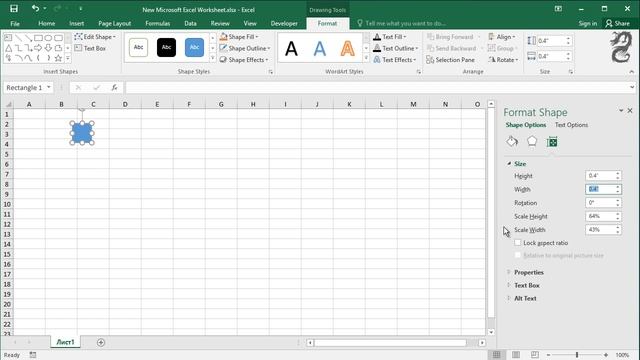The width and height of the screenshot is (640, 360).
Task: Apply black A WordArt style
Action: pos(291,49)
